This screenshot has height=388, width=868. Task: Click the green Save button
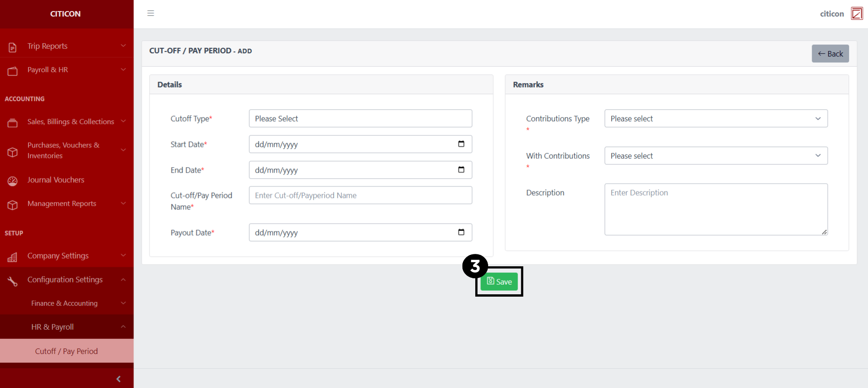point(499,282)
